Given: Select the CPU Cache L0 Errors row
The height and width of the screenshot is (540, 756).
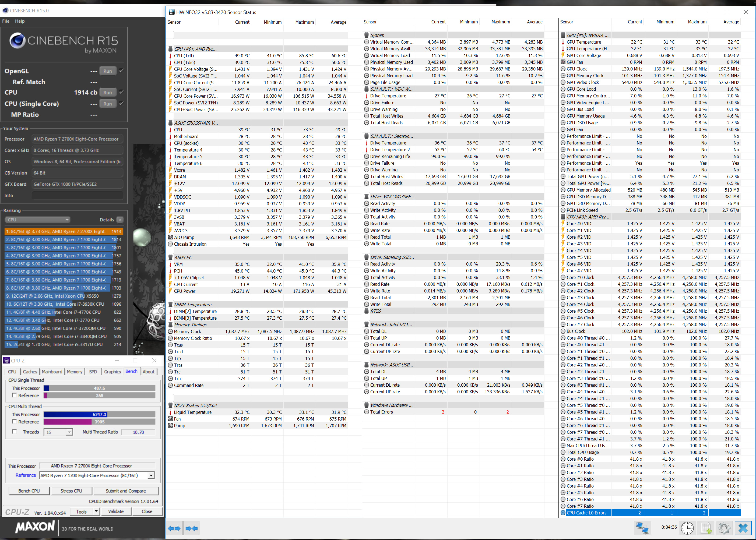Looking at the screenshot, I should pos(586,513).
